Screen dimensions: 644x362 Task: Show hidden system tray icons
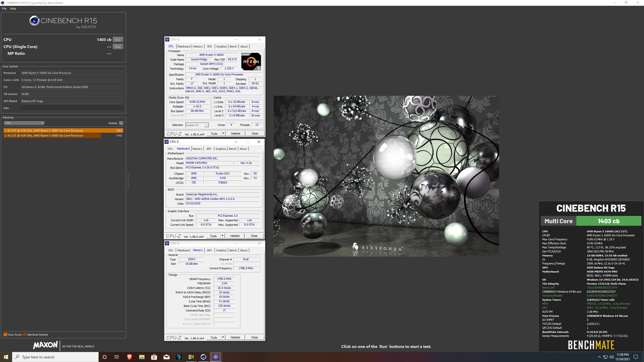(x=599, y=357)
